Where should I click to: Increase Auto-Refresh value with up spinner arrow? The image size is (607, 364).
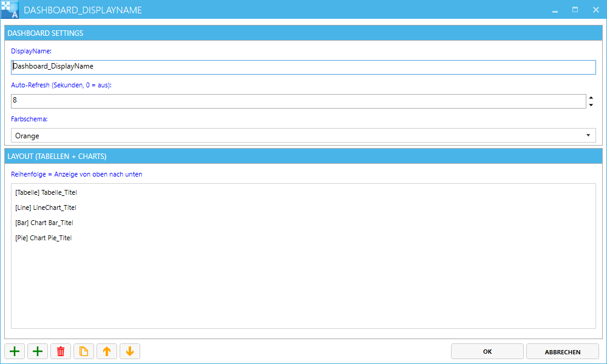coord(591,98)
